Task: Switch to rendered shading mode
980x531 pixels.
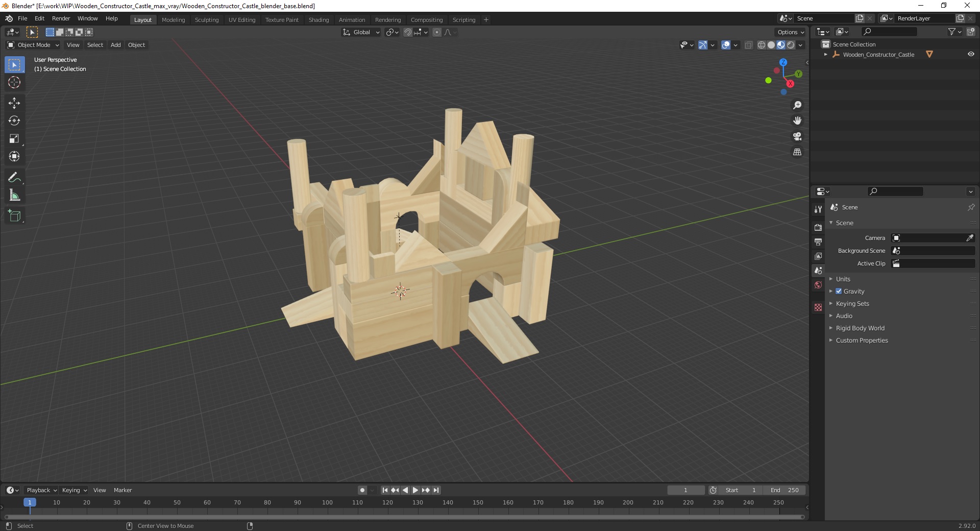Action: [x=791, y=45]
